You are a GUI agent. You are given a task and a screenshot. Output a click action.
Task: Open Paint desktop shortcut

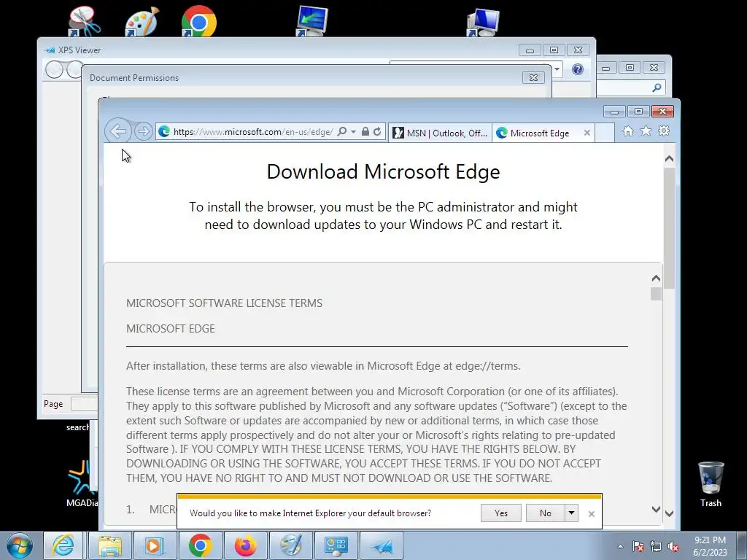coord(142,21)
